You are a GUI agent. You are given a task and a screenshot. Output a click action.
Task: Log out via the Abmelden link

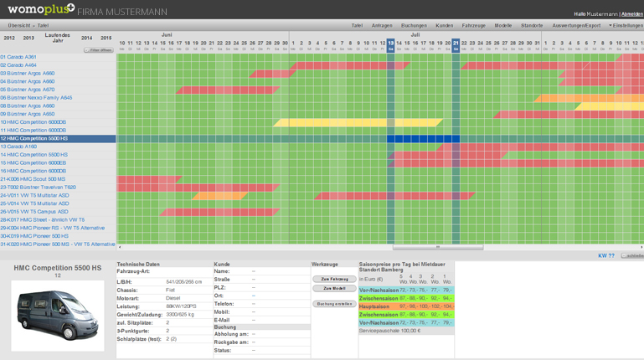[x=632, y=14]
